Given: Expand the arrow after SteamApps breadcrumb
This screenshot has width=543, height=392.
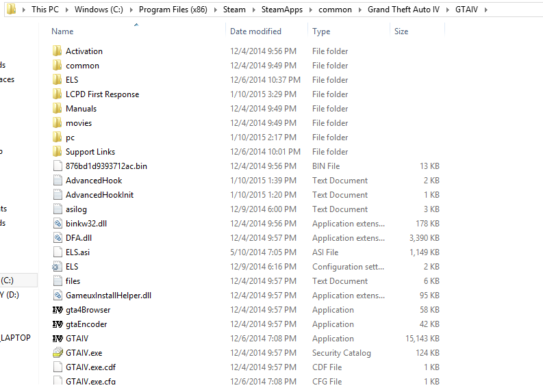Looking at the screenshot, I should tap(311, 10).
